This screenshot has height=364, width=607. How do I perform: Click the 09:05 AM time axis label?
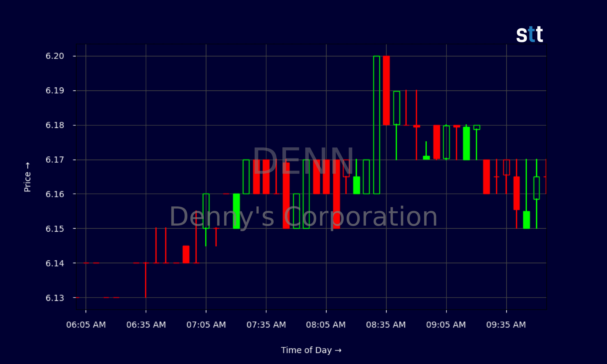tap(446, 325)
